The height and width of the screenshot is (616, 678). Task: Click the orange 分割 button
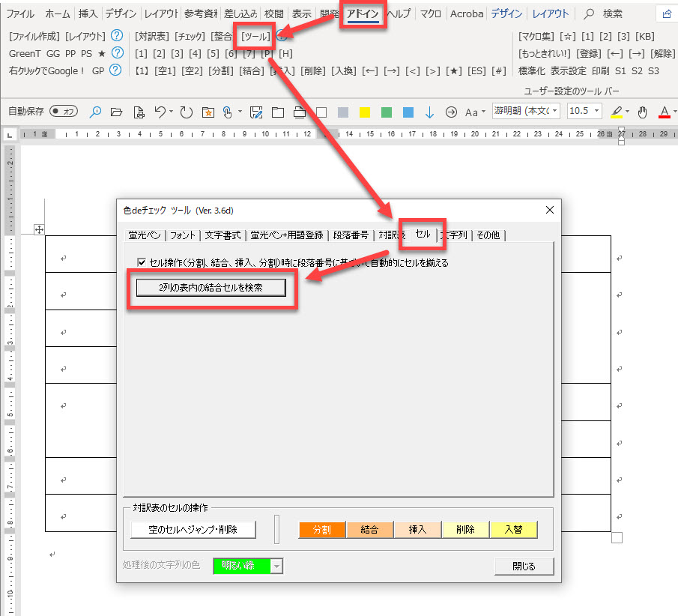point(321,530)
